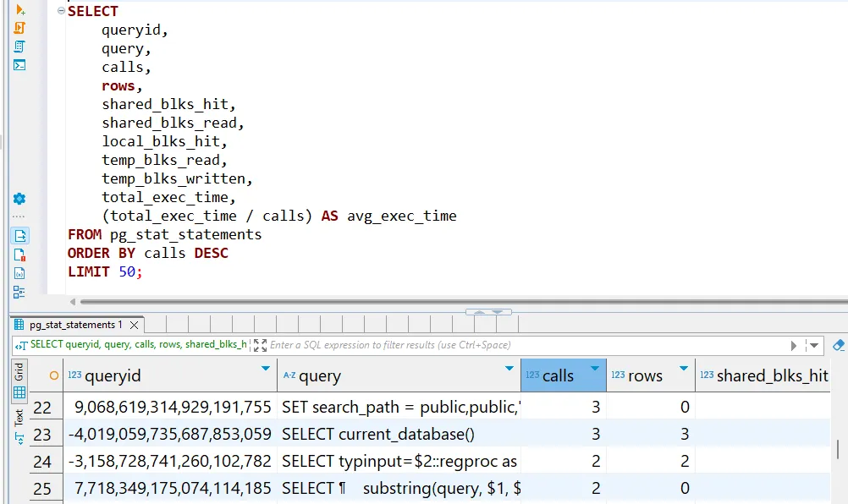
Task: Apply the filter with the play arrow
Action: click(x=793, y=346)
